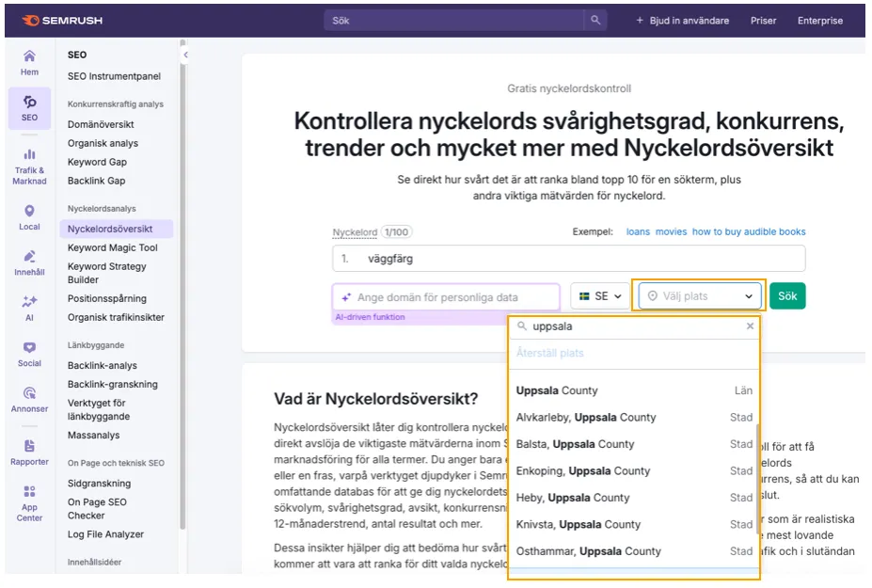Image resolution: width=872 pixels, height=588 pixels.
Task: Open On Page SEO Checker
Action: [97, 508]
